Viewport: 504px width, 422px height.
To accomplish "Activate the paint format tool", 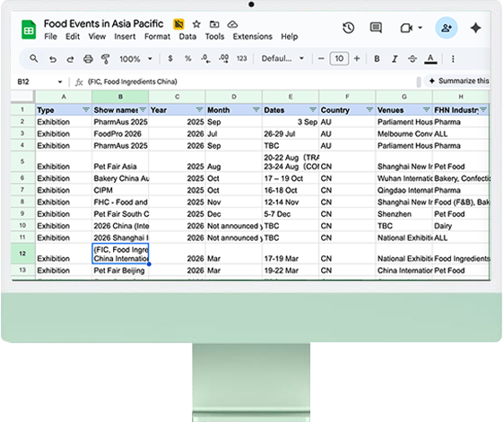I will tap(106, 59).
